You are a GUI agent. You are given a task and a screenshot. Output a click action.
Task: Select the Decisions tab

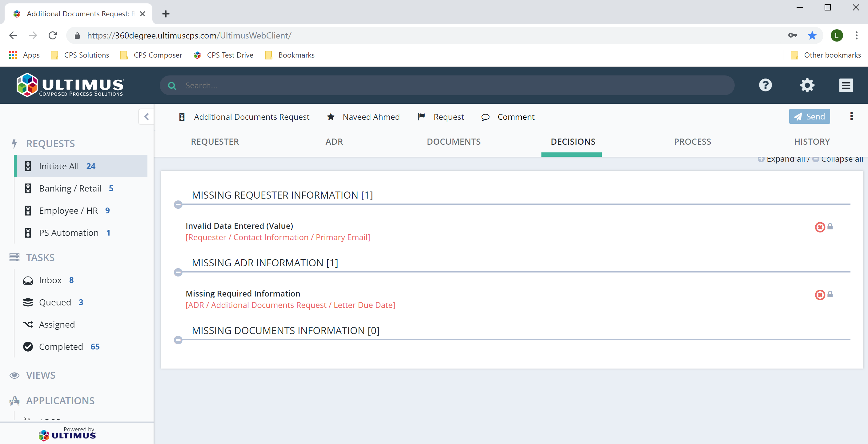tap(573, 142)
